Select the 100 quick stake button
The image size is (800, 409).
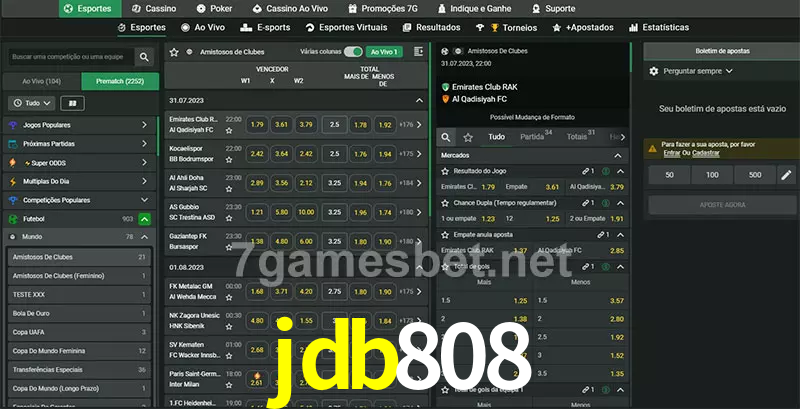pos(712,175)
